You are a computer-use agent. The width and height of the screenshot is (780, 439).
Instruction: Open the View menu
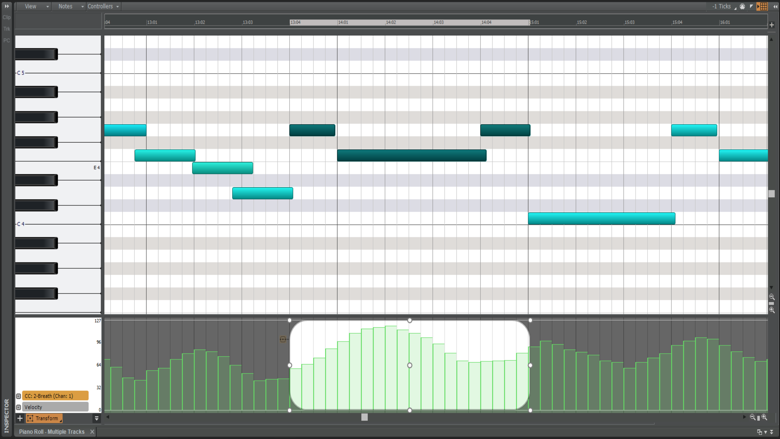coord(33,6)
